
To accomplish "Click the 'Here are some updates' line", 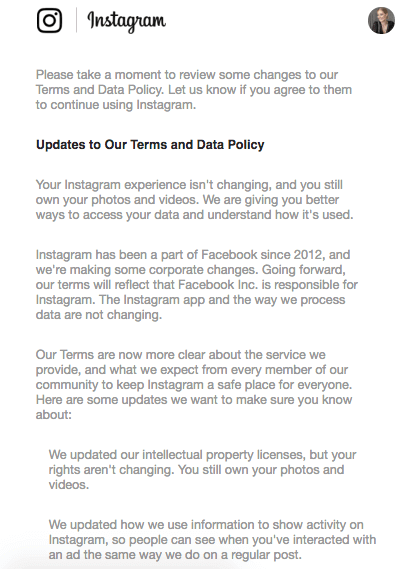I will click(x=194, y=400).
